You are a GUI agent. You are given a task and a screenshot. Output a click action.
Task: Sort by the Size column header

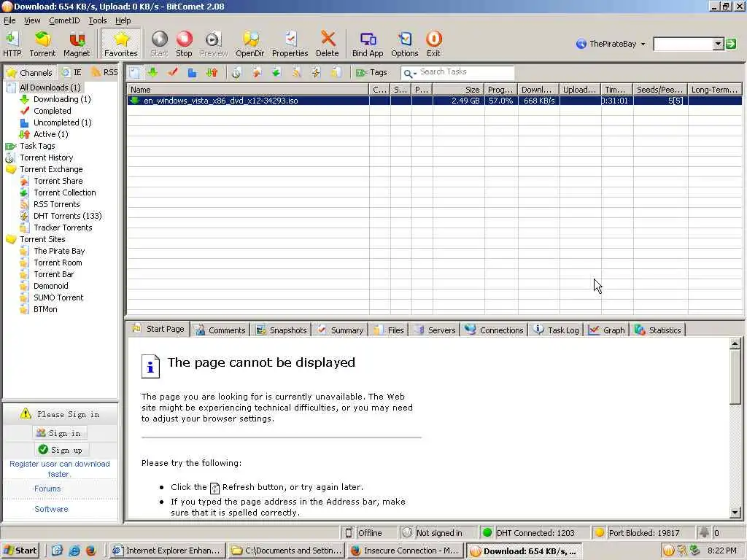(x=458, y=90)
